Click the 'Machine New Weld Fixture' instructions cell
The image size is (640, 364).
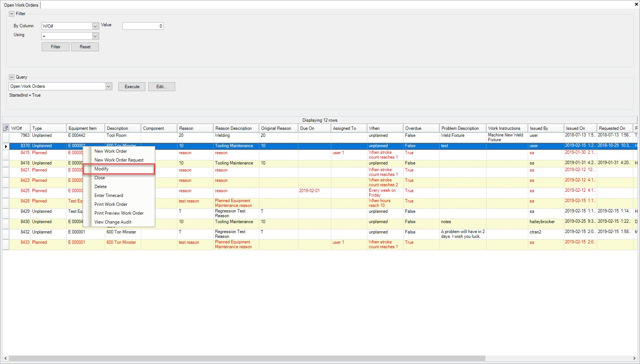click(x=507, y=138)
